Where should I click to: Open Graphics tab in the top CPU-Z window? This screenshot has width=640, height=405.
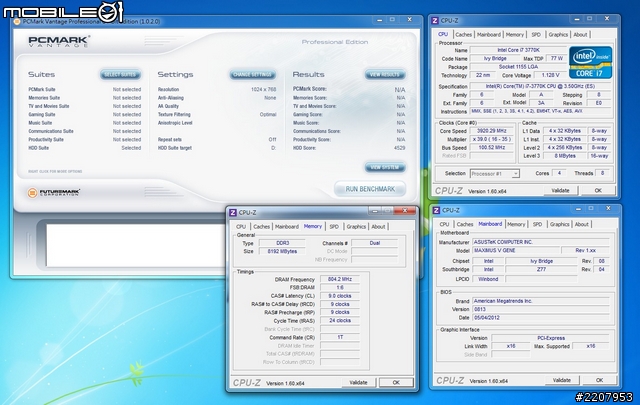pos(558,35)
